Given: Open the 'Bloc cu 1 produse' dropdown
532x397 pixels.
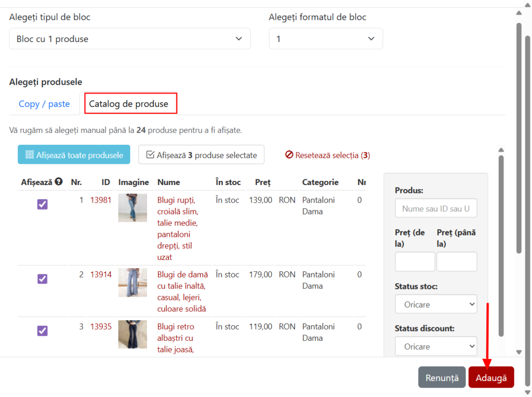Looking at the screenshot, I should [x=129, y=39].
